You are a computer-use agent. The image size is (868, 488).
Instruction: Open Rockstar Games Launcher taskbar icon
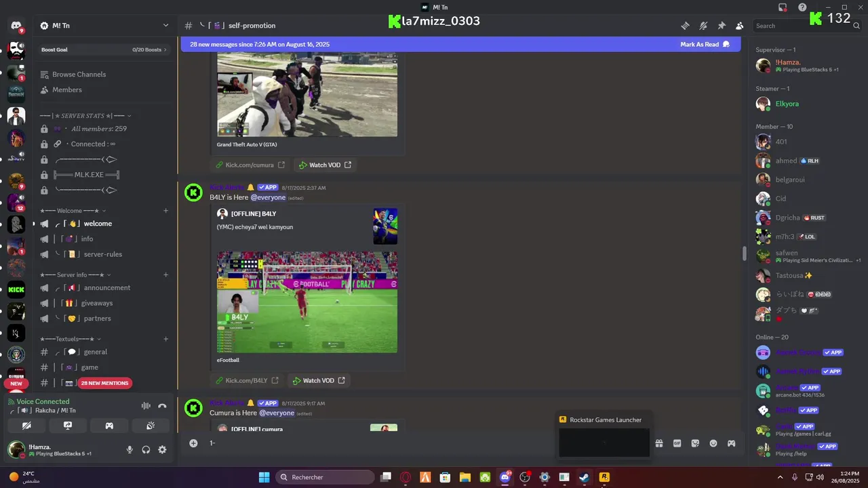[x=604, y=477]
